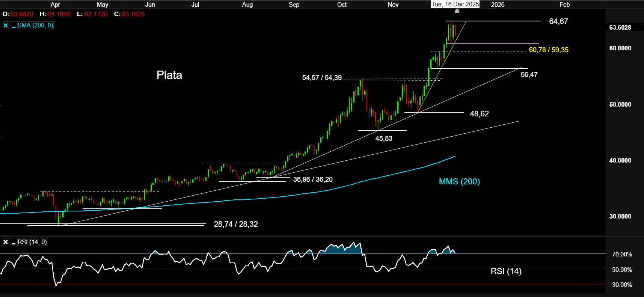
Task: Select the yellow '60,78 / 59,35' annotation
Action: click(x=548, y=50)
